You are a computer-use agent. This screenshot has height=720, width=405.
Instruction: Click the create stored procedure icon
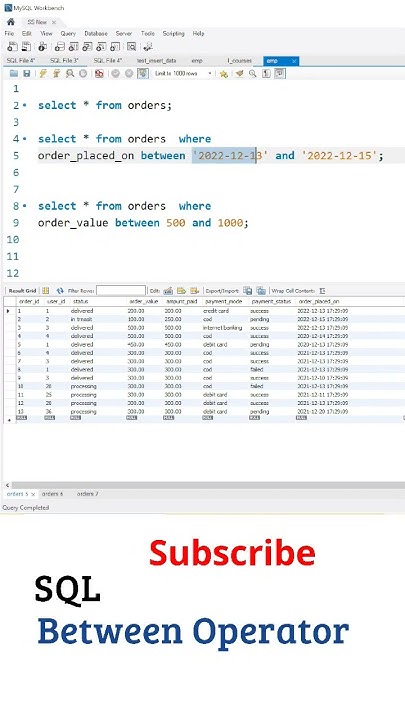click(101, 46)
